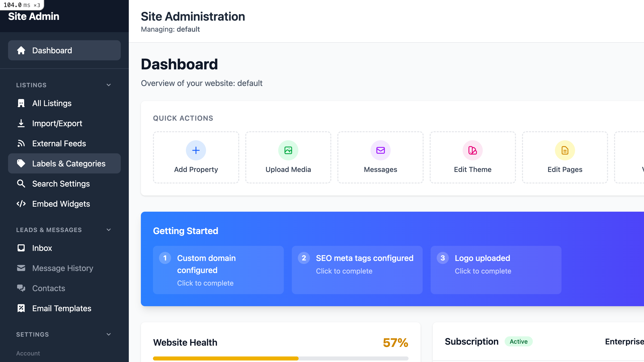Open All Listings via the building icon

21,103
